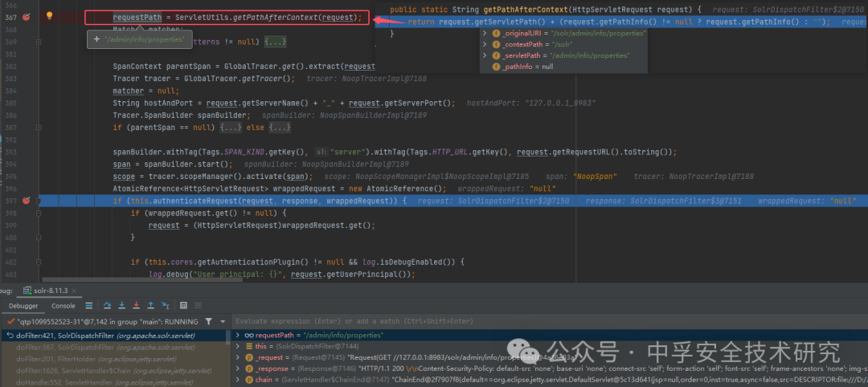Click the Step Over debugger icon
Viewport: 868px width, 387px height.
(109, 305)
